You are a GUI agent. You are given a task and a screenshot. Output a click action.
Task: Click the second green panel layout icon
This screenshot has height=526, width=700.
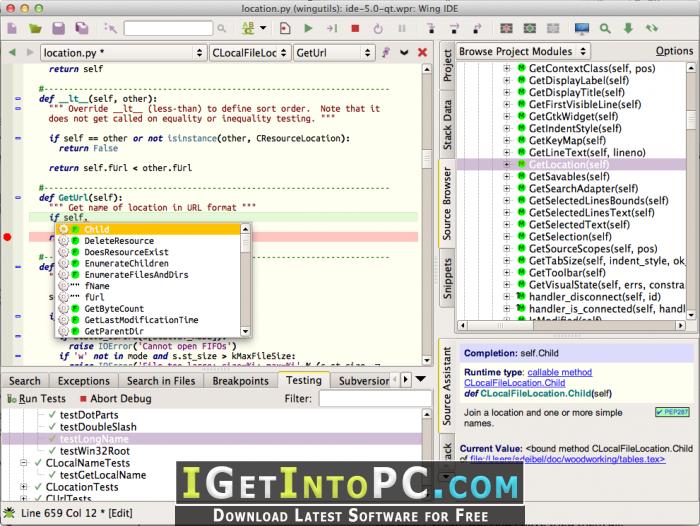pos(529,29)
